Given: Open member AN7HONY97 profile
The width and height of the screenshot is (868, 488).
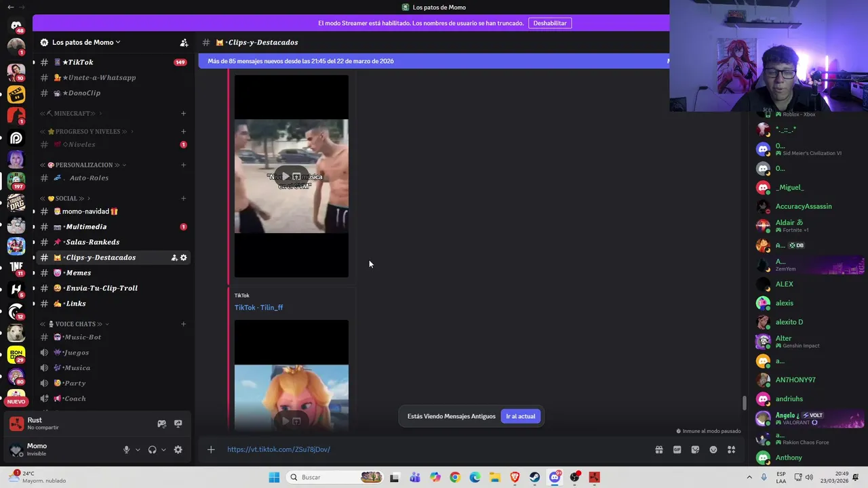Looking at the screenshot, I should point(795,380).
